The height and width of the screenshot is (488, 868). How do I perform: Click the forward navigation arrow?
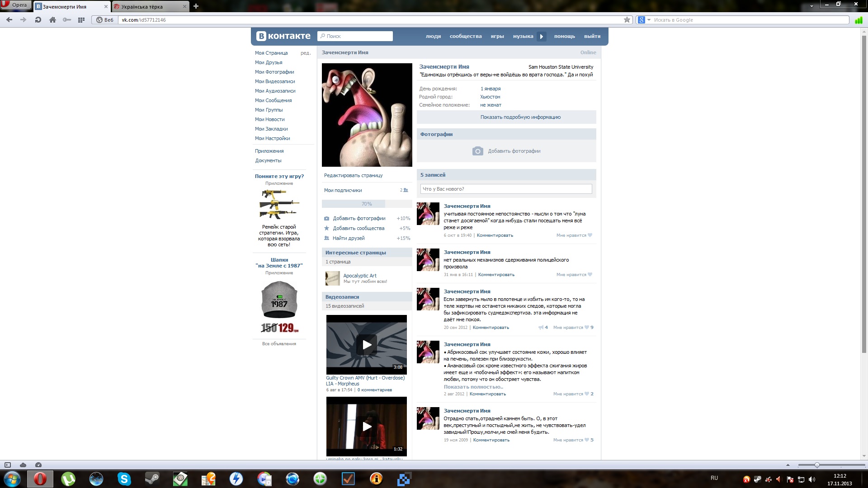tap(24, 20)
